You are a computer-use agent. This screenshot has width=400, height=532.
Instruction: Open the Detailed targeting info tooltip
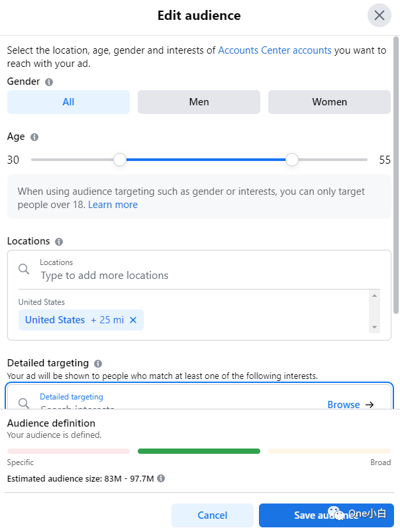(x=98, y=363)
